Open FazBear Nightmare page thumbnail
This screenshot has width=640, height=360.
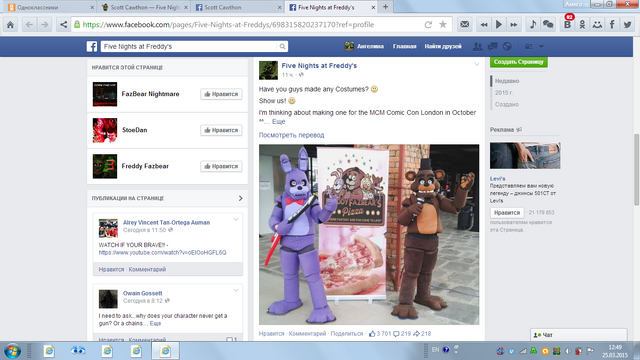pos(105,94)
